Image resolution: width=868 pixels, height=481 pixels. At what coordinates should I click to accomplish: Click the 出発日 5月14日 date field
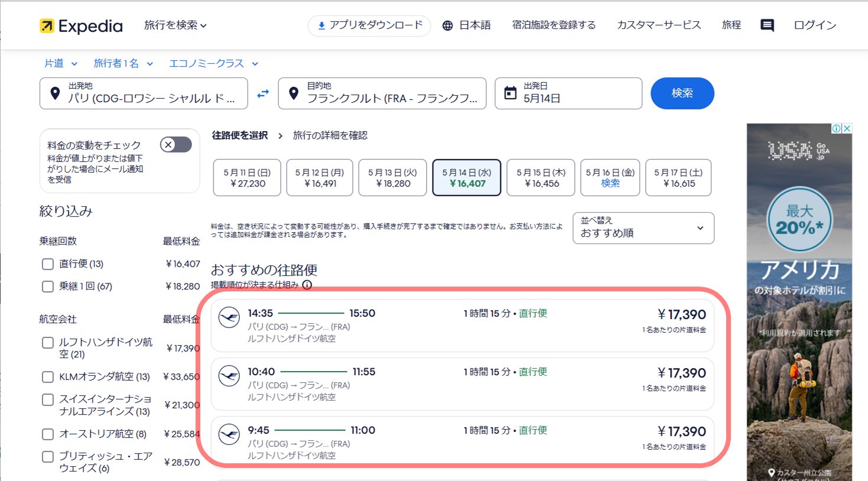(568, 93)
